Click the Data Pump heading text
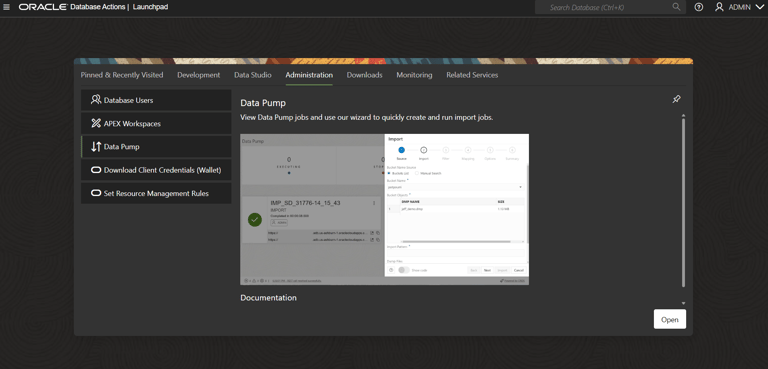 263,103
